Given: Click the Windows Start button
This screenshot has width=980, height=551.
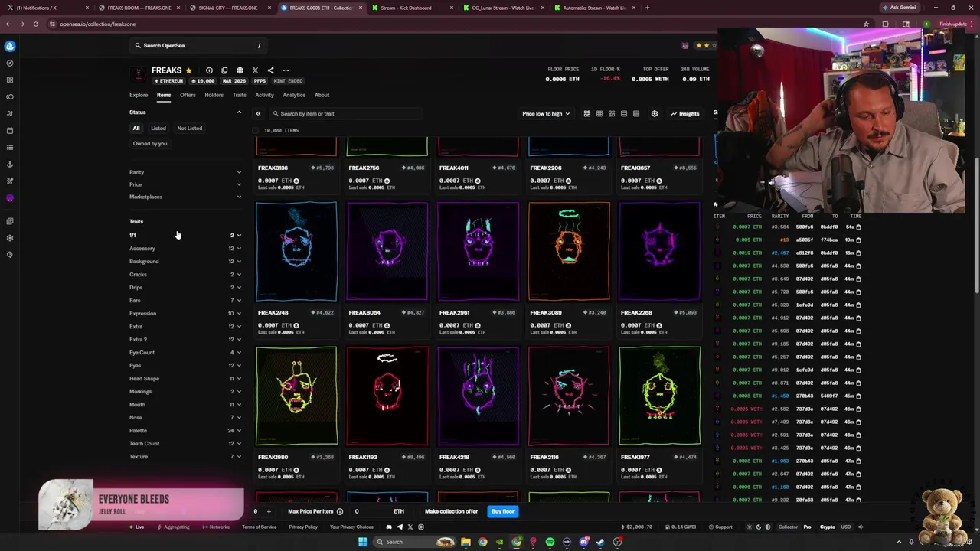Looking at the screenshot, I should click(x=363, y=542).
